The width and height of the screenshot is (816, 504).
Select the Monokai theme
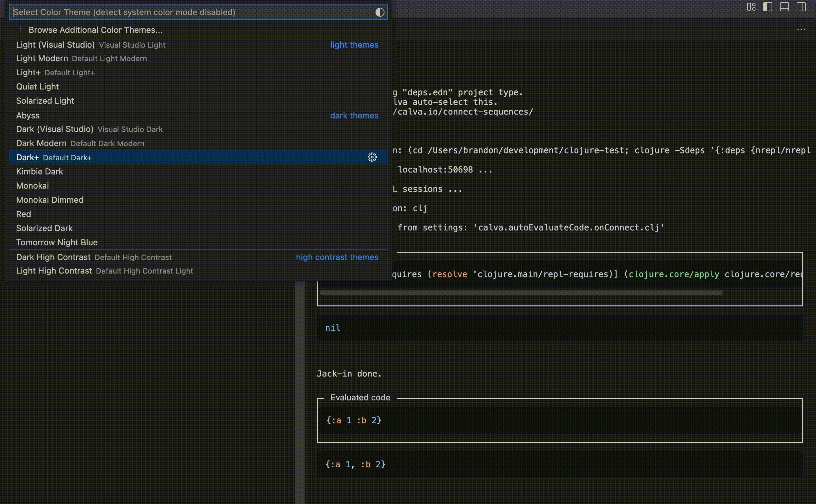tap(32, 186)
